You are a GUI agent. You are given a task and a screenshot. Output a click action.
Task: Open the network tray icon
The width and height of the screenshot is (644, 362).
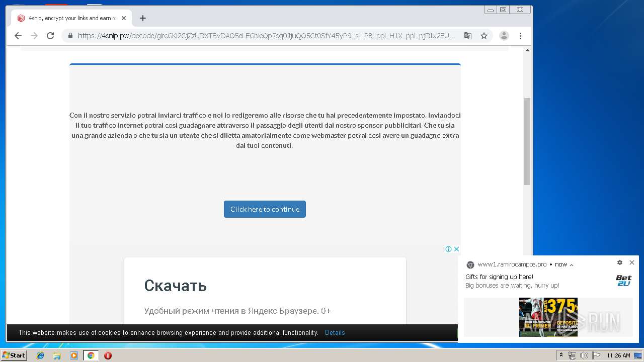coord(572,355)
